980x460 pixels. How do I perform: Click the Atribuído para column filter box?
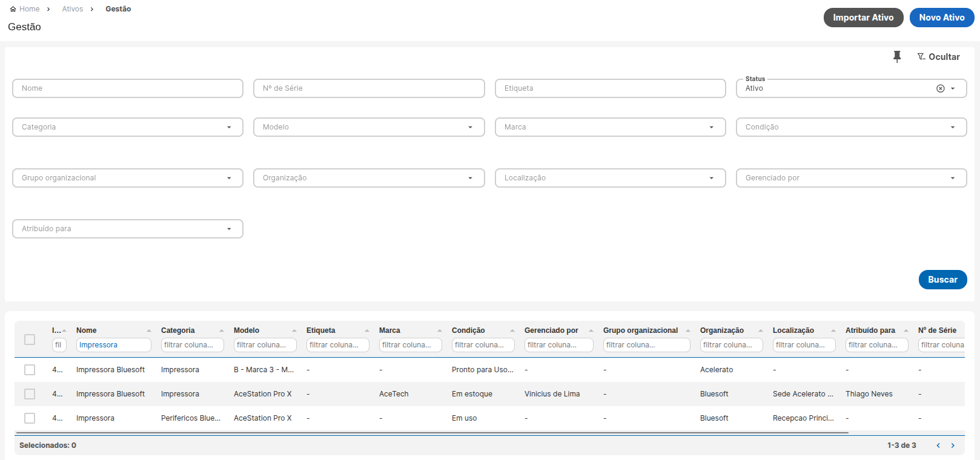click(x=877, y=345)
